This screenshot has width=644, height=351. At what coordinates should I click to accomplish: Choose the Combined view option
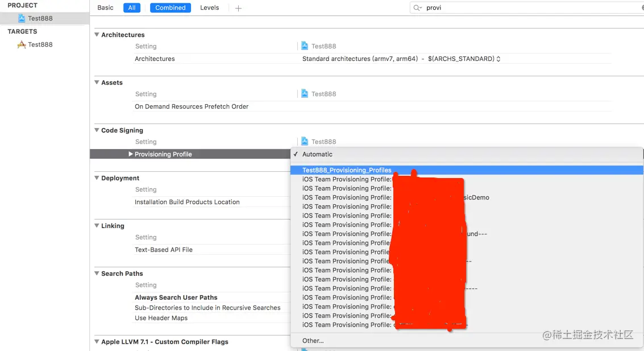pyautogui.click(x=171, y=7)
